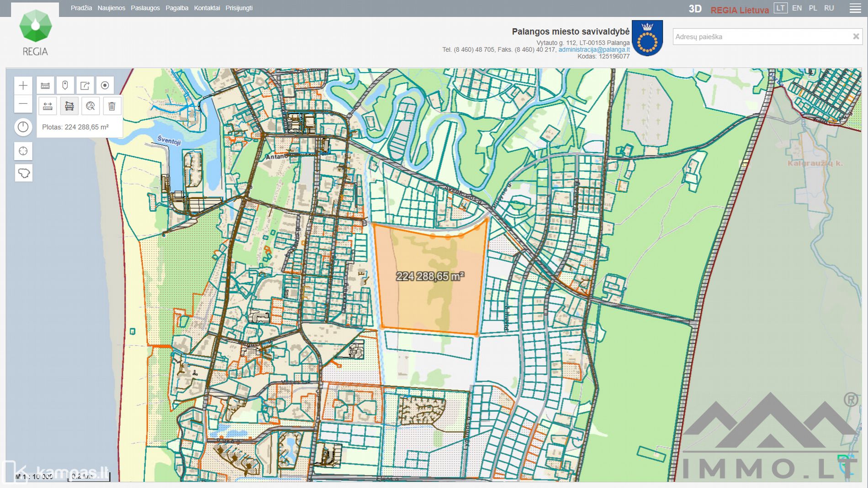Open the hamburger menu
Screen dimensions: 868x488
[855, 9]
